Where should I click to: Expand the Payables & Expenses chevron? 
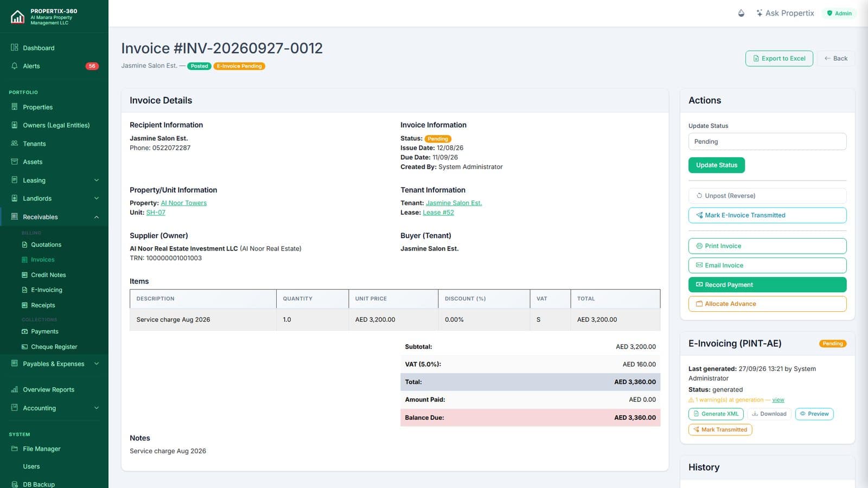click(97, 364)
